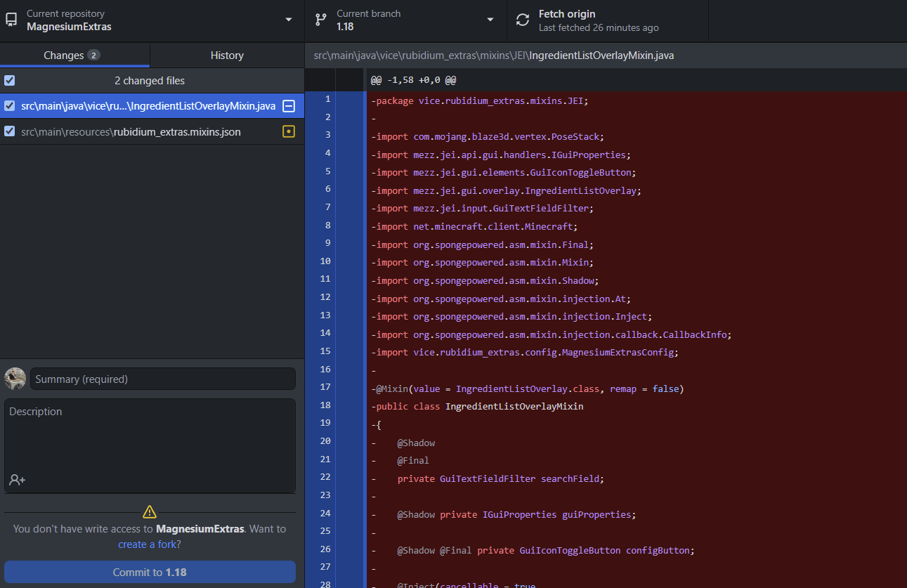
Task: Click the branch icon next to 1.18
Action: click(x=322, y=19)
